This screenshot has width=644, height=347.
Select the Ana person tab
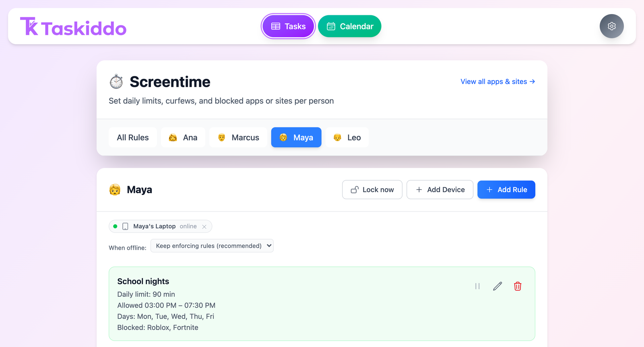(183, 138)
